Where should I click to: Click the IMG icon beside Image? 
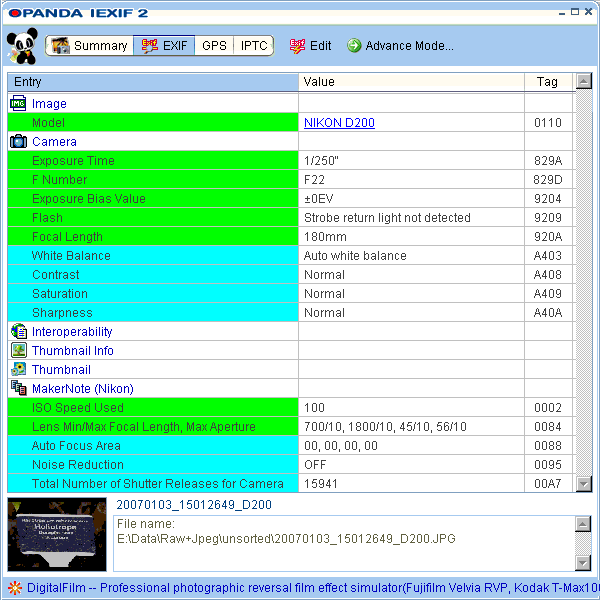point(18,103)
